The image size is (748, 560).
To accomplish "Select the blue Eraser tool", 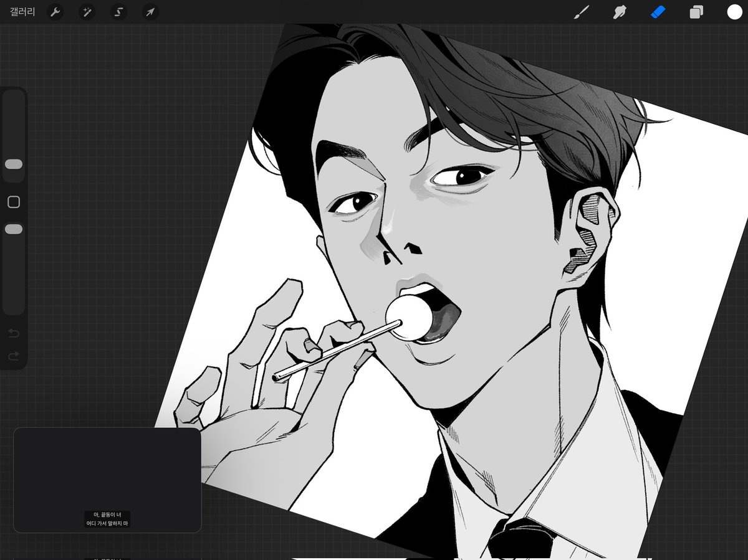I will coord(658,12).
